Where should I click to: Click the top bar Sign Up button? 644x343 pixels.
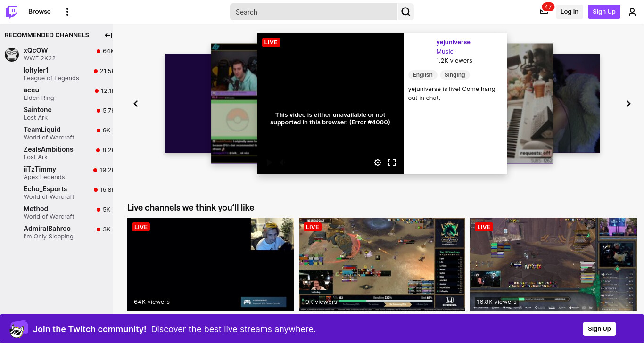pyautogui.click(x=604, y=12)
